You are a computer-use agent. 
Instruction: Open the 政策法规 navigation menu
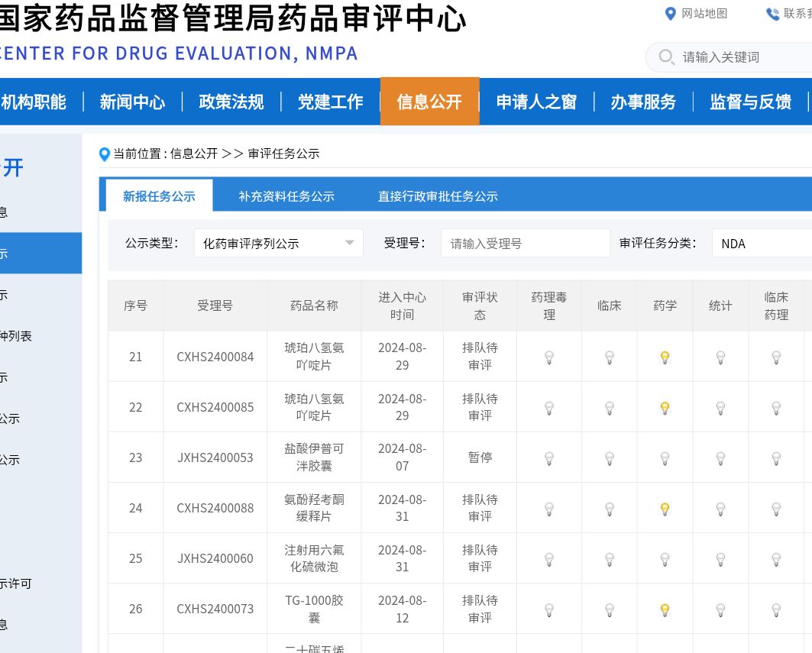click(x=231, y=102)
